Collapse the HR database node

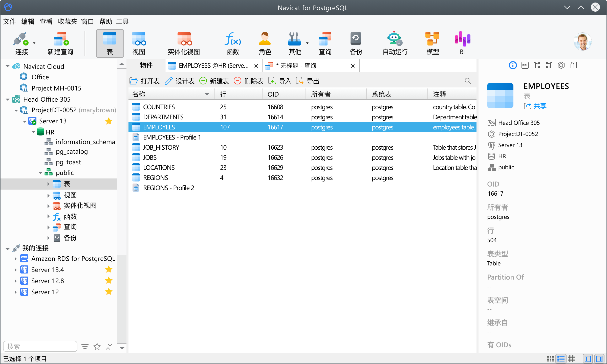pos(33,132)
